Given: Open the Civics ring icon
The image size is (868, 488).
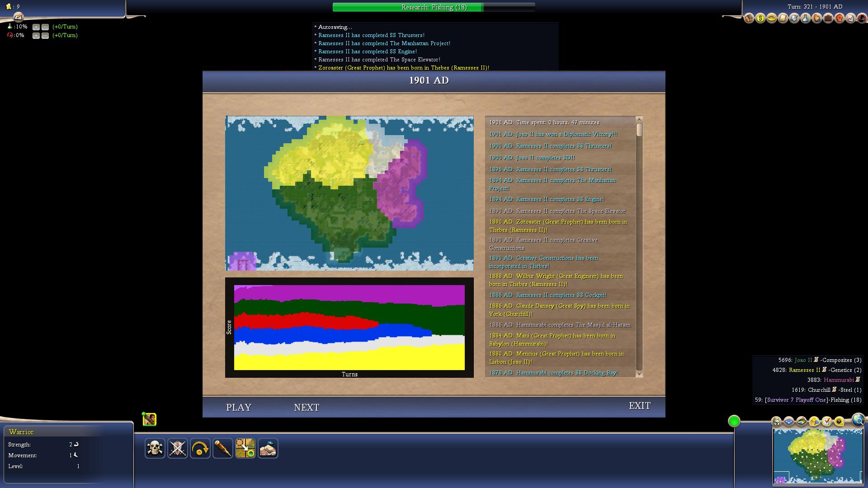Looking at the screenshot, I should click(772, 18).
